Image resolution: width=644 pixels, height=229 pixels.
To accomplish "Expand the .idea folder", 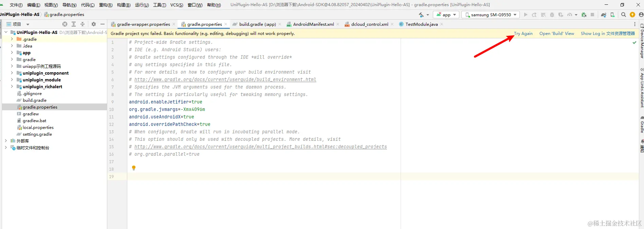I will 12,46.
